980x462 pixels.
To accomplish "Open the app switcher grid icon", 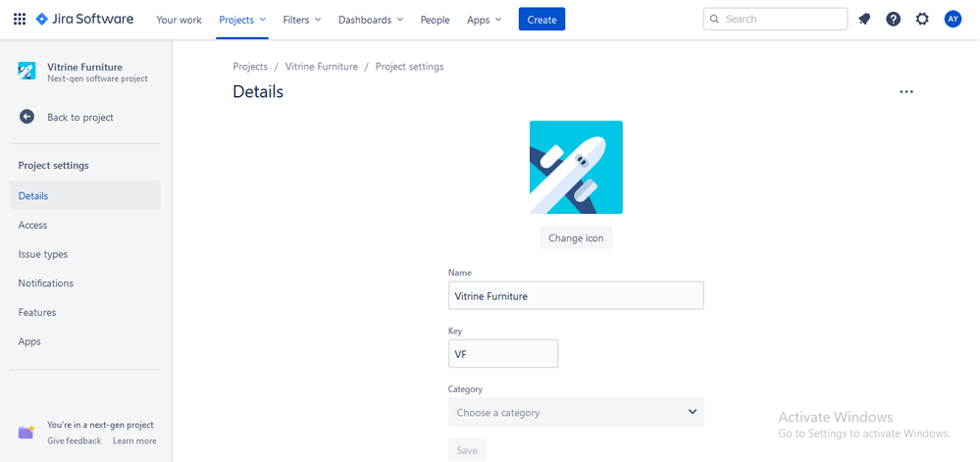I will pos(20,20).
